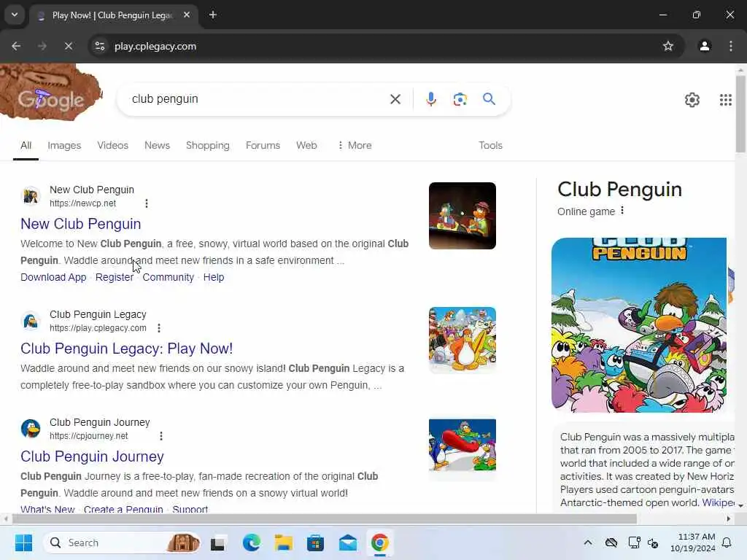
Task: Bookmark this page with the star icon
Action: 668,46
